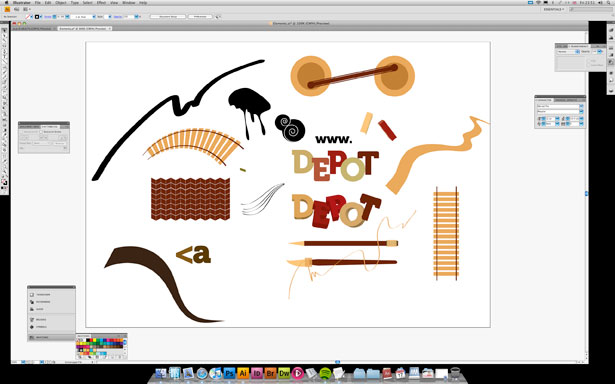
Task: Open Photoshop from the Dock
Action: (x=229, y=373)
